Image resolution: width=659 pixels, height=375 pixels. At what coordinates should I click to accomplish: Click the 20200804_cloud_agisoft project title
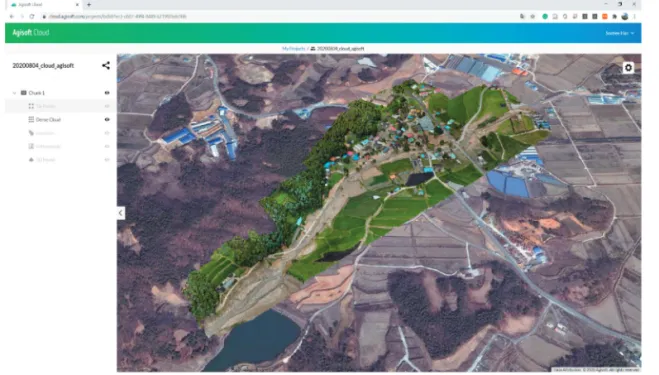tap(43, 66)
